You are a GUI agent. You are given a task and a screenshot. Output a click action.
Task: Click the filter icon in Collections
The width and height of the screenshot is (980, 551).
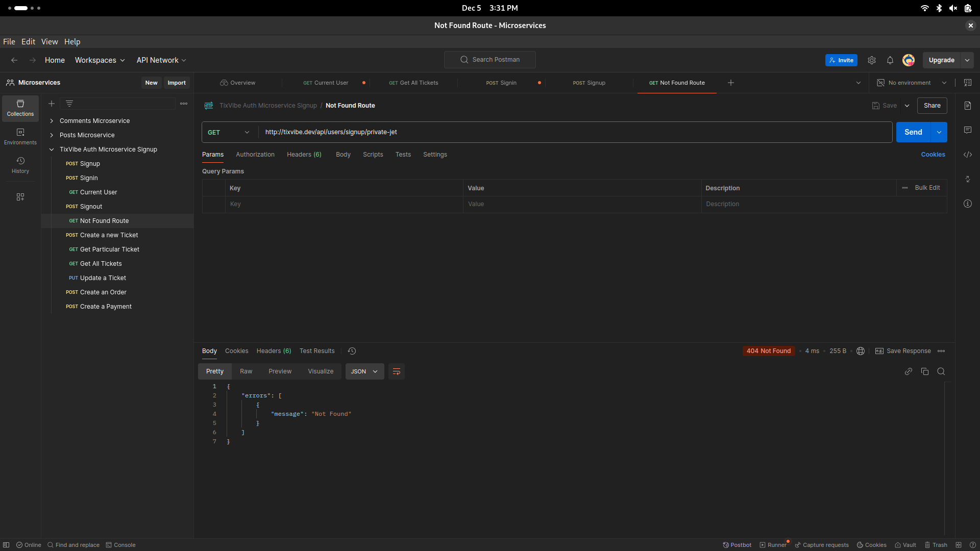click(69, 104)
